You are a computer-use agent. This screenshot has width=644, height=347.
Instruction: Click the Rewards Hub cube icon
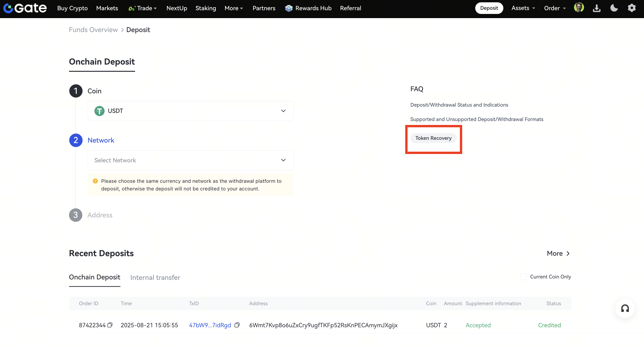[289, 8]
